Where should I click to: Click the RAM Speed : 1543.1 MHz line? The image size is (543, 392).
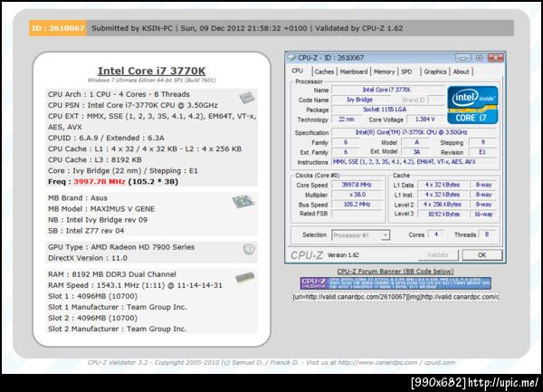point(135,285)
